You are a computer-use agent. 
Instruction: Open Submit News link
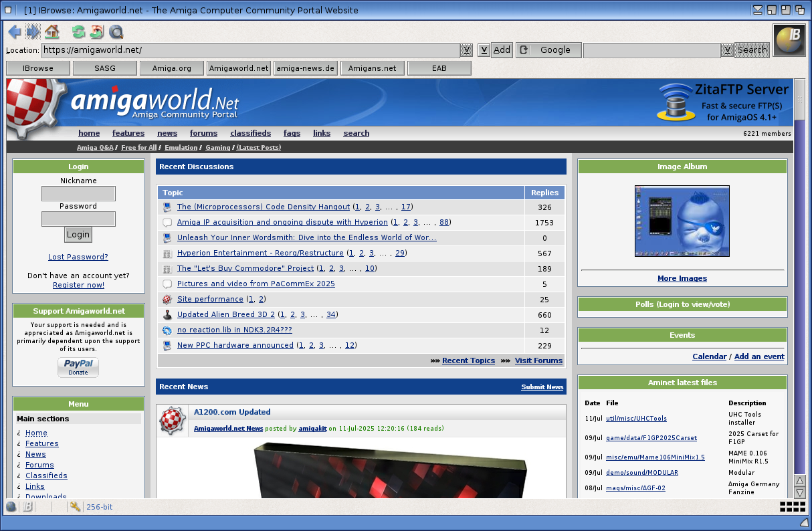click(x=542, y=387)
